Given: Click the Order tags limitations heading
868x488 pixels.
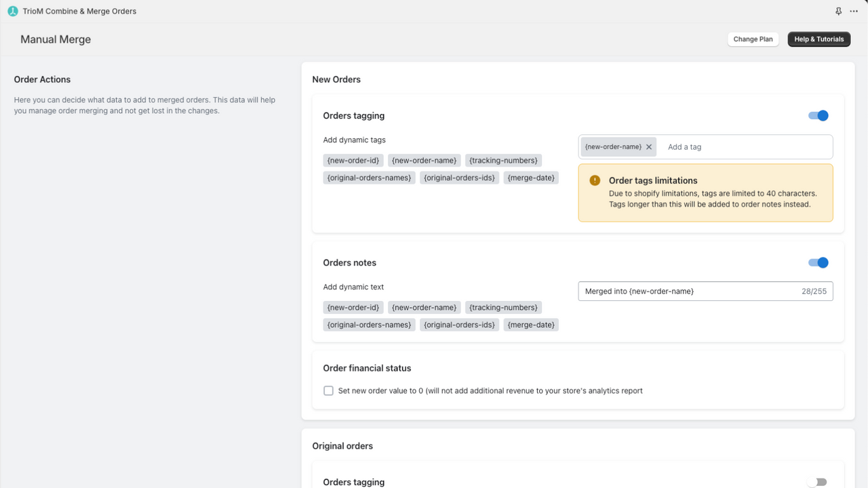Looking at the screenshot, I should (653, 180).
